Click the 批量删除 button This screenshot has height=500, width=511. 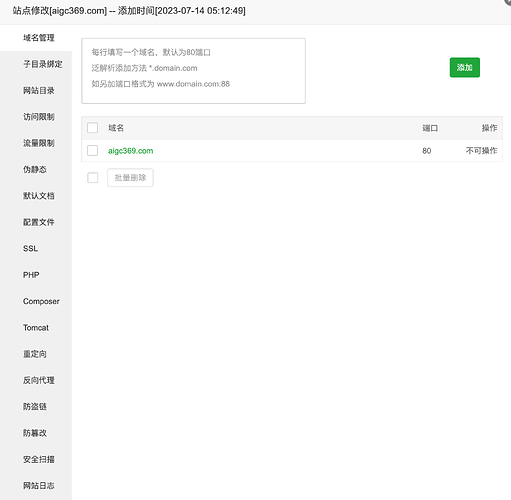[130, 178]
